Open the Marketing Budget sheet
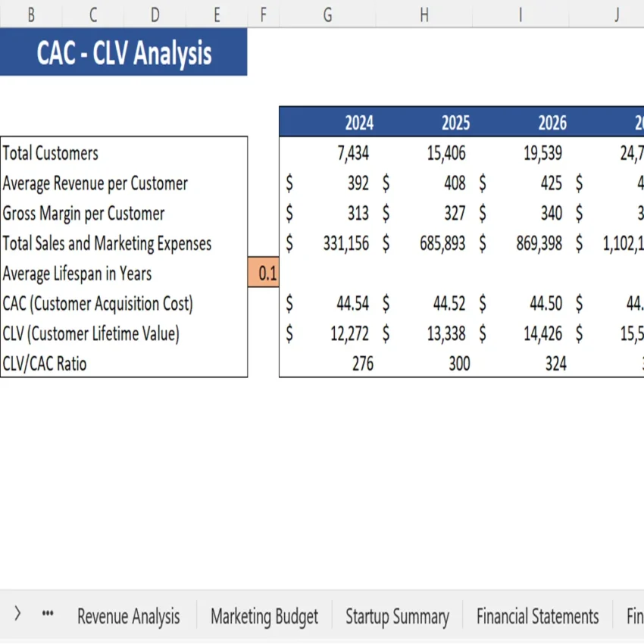Screen dimensions: 644x644 tap(264, 616)
